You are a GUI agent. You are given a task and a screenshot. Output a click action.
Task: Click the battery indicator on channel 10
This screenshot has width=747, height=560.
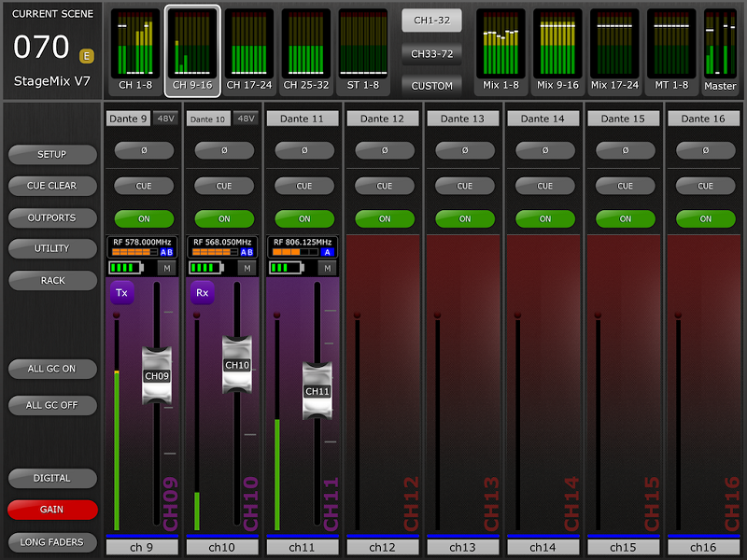tap(206, 268)
